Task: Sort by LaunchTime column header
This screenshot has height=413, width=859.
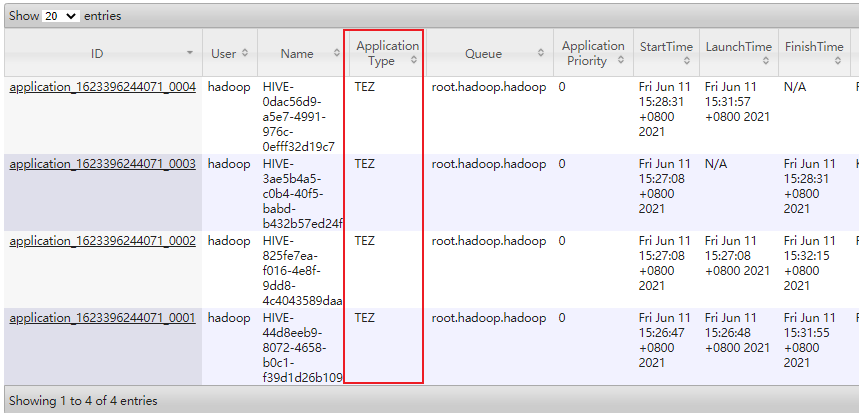Action: click(x=739, y=53)
